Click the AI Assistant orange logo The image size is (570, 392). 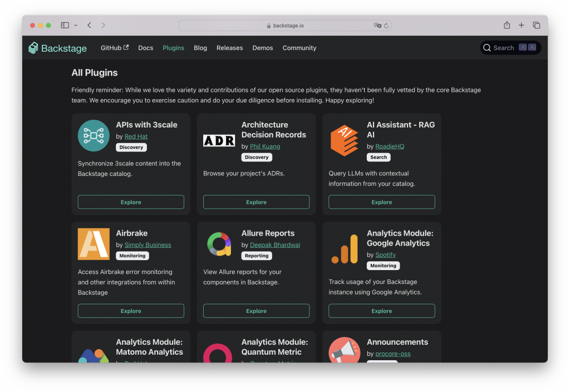(x=344, y=140)
